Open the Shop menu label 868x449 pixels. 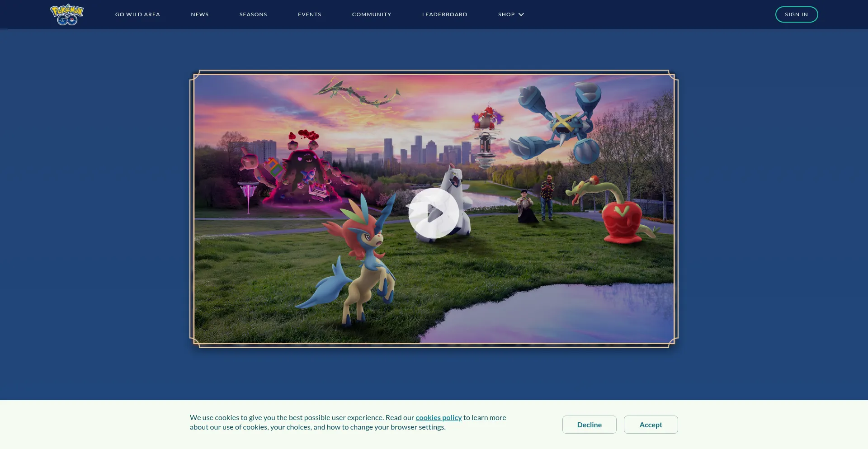[x=506, y=14]
